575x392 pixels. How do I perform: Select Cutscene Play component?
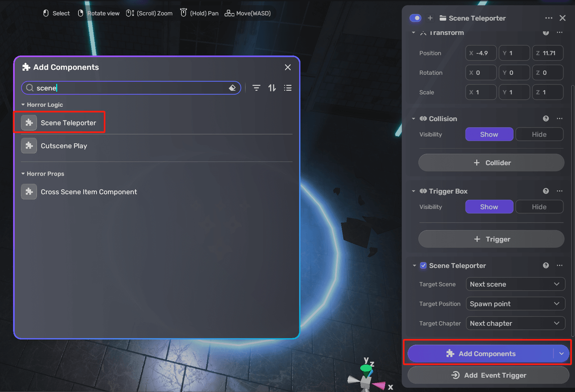pos(64,146)
